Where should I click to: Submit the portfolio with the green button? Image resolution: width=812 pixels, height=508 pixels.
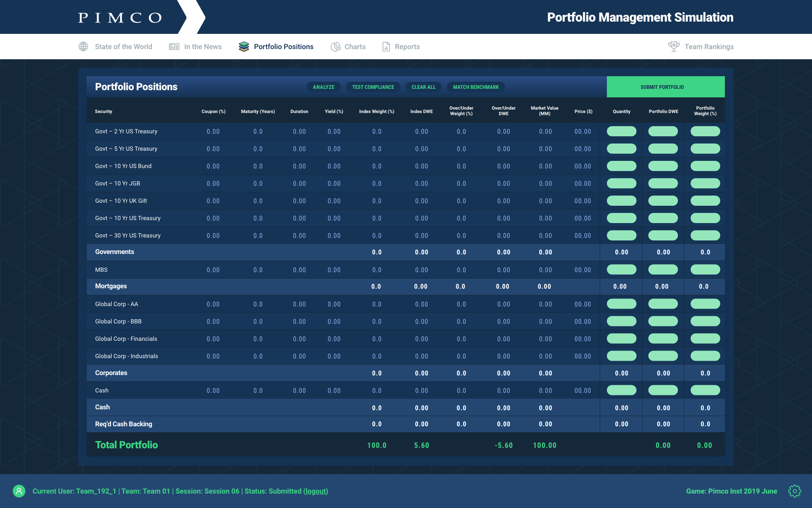(666, 87)
